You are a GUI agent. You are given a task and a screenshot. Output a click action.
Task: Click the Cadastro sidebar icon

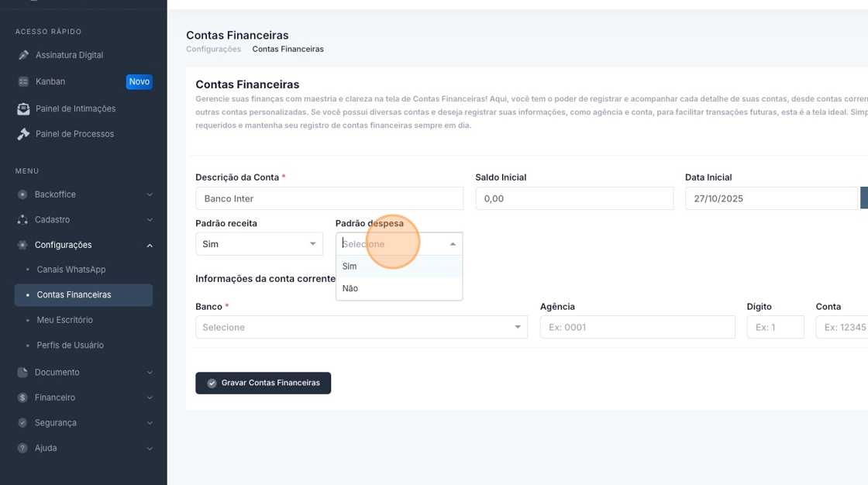(x=22, y=220)
